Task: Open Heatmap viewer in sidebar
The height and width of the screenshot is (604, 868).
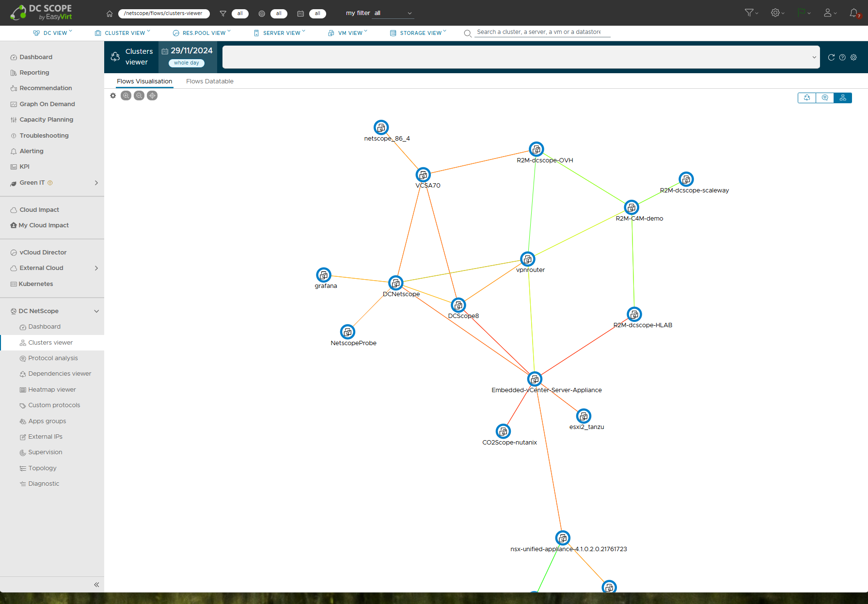Action: click(x=52, y=390)
